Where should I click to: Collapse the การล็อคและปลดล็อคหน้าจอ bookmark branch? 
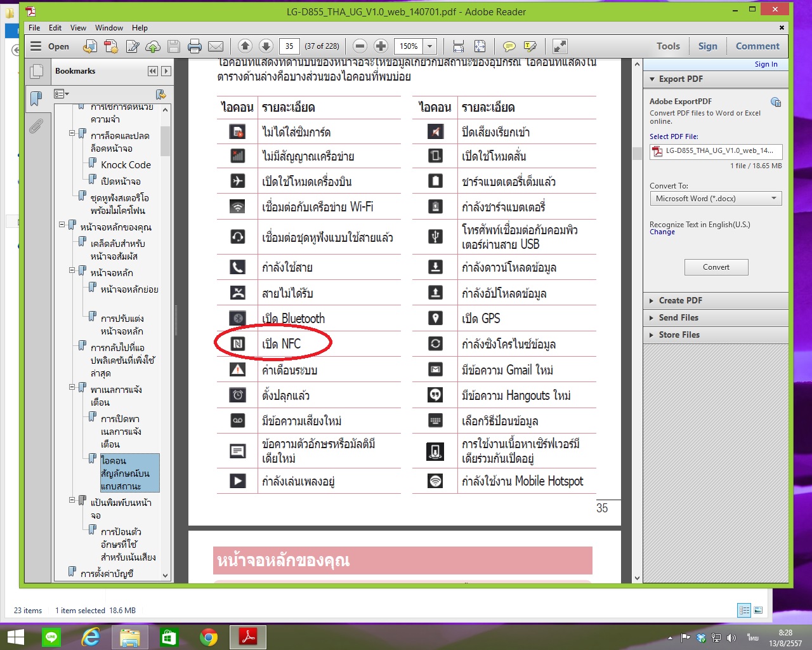coord(72,133)
